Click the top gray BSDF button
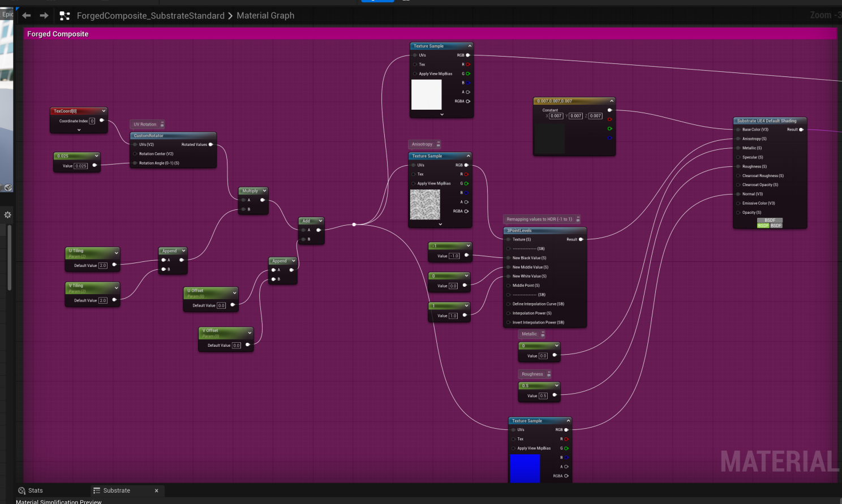 (770, 221)
